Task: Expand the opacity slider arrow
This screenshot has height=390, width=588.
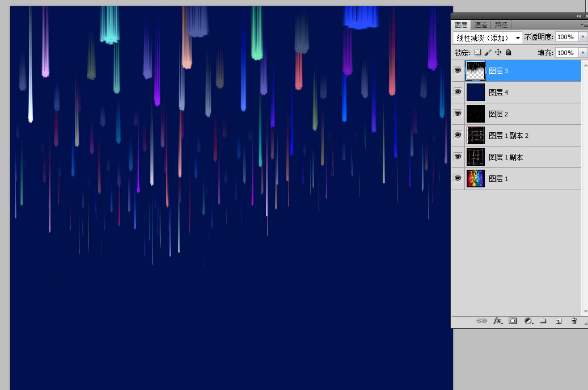Action: 583,37
